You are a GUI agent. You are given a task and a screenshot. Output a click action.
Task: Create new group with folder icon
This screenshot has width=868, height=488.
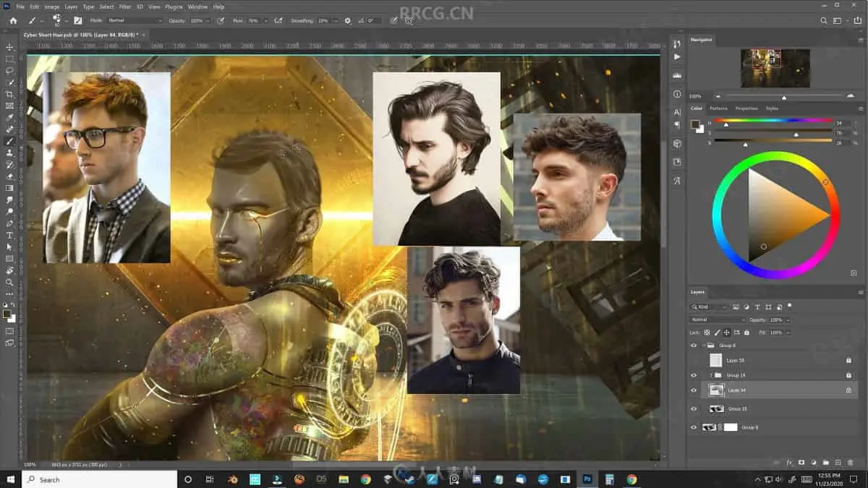pyautogui.click(x=825, y=462)
